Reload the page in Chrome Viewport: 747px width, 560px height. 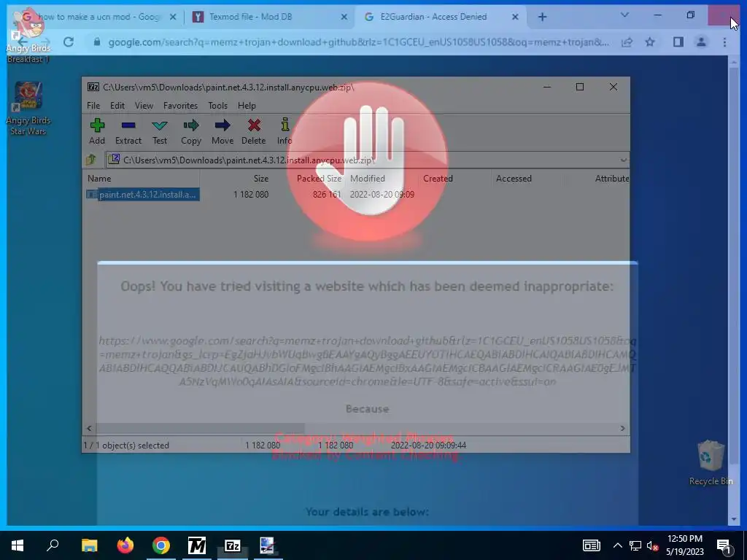[69, 42]
